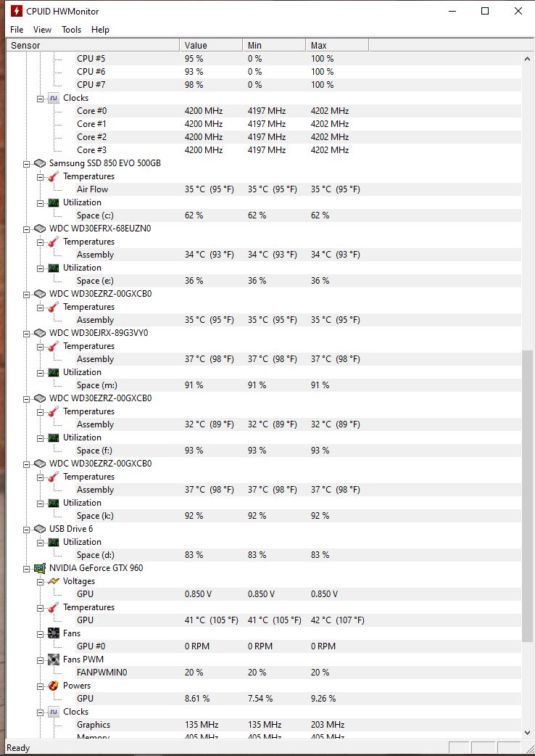Open the File menu

[17, 30]
